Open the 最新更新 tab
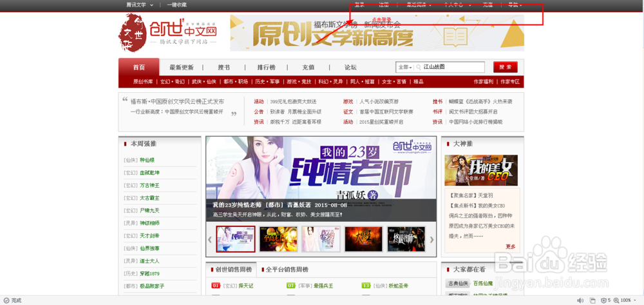This screenshot has height=305, width=644. point(181,68)
